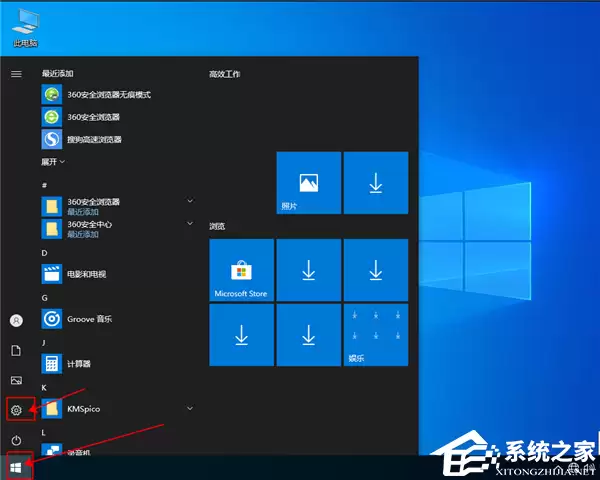The width and height of the screenshot is (600, 480).
Task: Open Documents from Start sidebar
Action: [16, 350]
